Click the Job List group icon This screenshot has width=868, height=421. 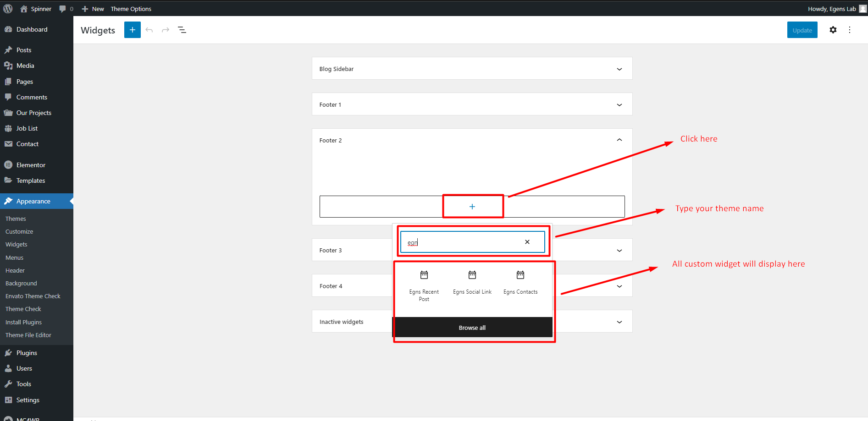click(x=8, y=128)
